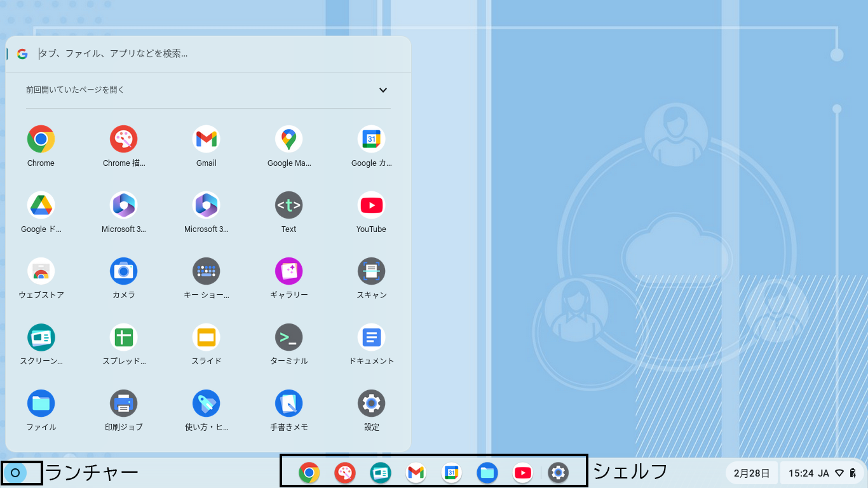This screenshot has height=488, width=868.
Task: Open the calendar by clicking 2月28日
Action: click(x=751, y=472)
